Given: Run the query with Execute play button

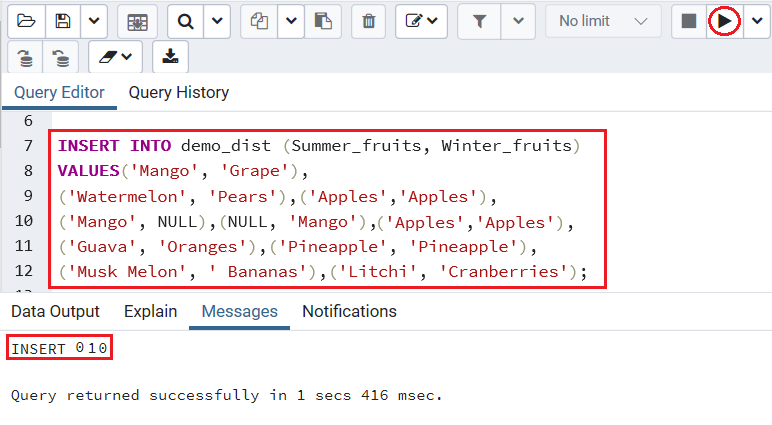Looking at the screenshot, I should (724, 21).
